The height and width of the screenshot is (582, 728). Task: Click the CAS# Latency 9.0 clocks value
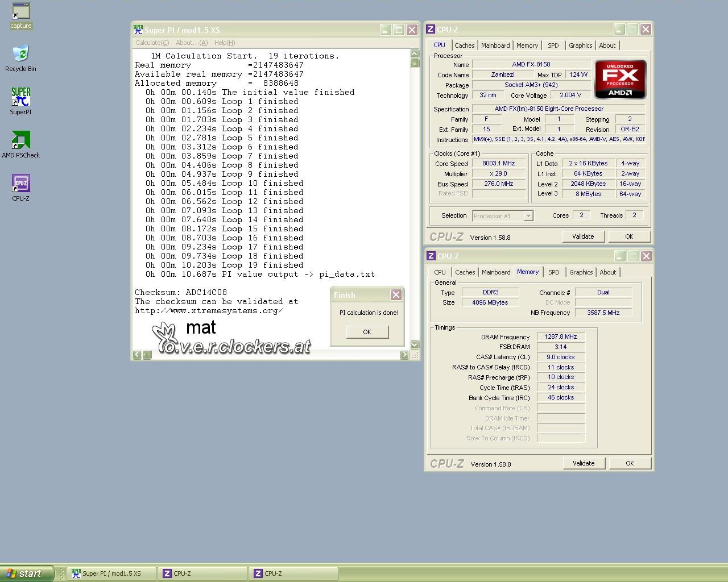(x=561, y=357)
